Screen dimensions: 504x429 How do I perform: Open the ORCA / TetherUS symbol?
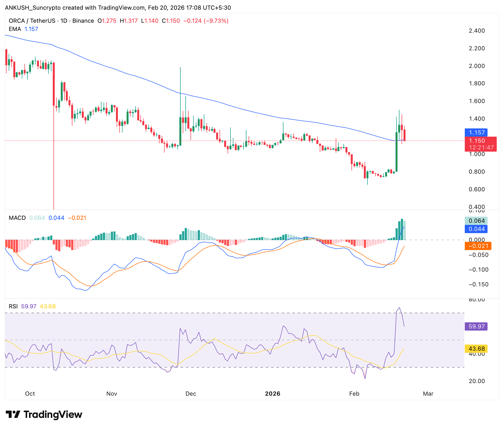pos(33,21)
